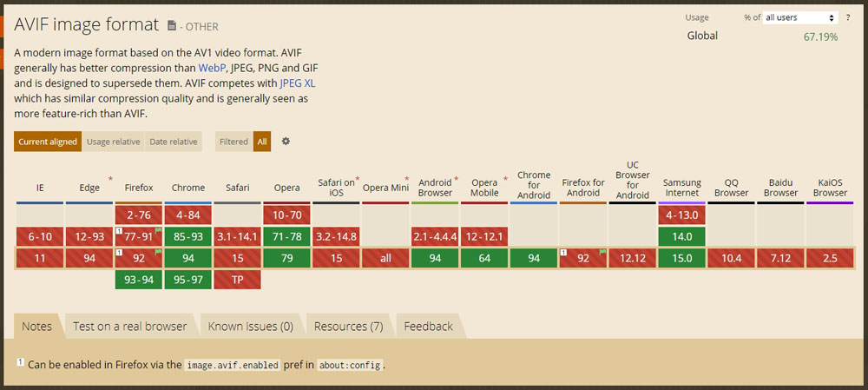Click the Baidu Browser column header

(780, 188)
